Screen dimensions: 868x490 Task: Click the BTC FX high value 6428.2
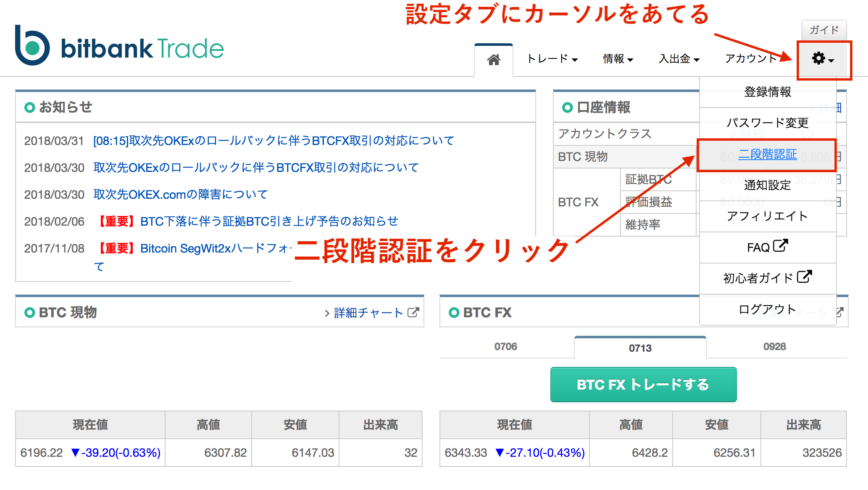pos(650,453)
